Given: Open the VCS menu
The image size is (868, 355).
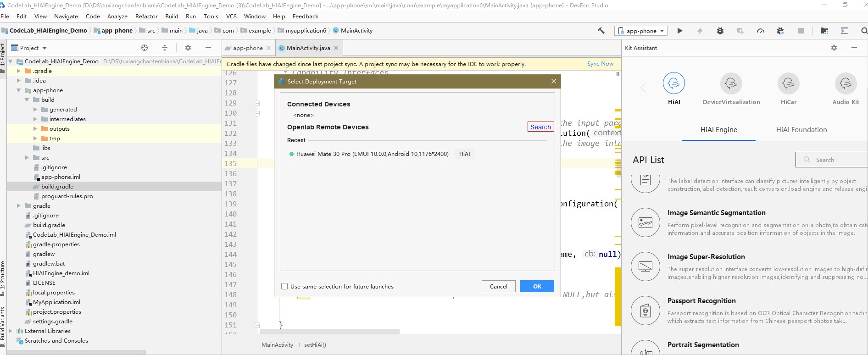Looking at the screenshot, I should (231, 16).
